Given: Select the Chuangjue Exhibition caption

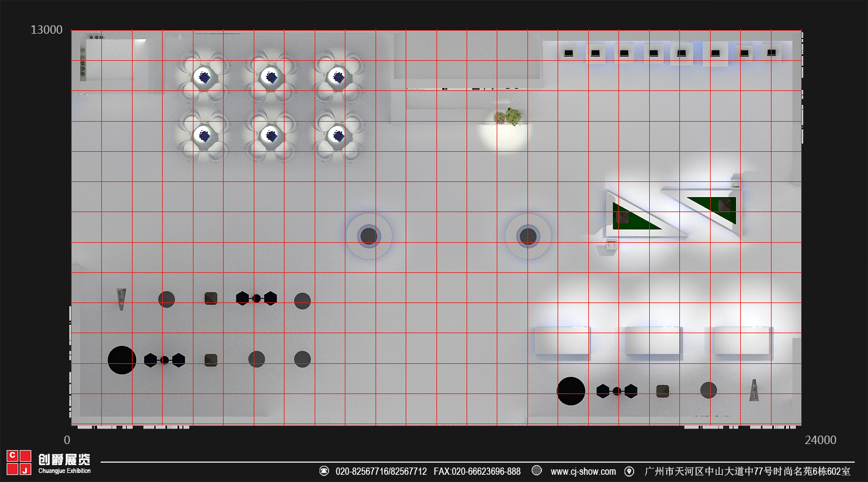Looking at the screenshot, I should pos(64,471).
